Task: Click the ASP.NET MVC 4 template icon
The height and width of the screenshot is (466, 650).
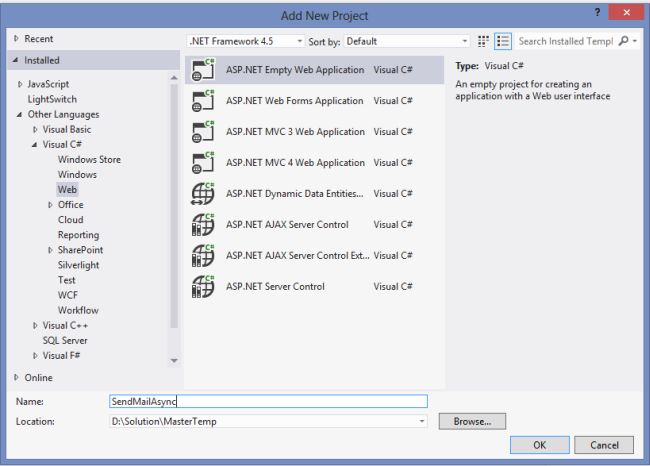Action: click(203, 163)
